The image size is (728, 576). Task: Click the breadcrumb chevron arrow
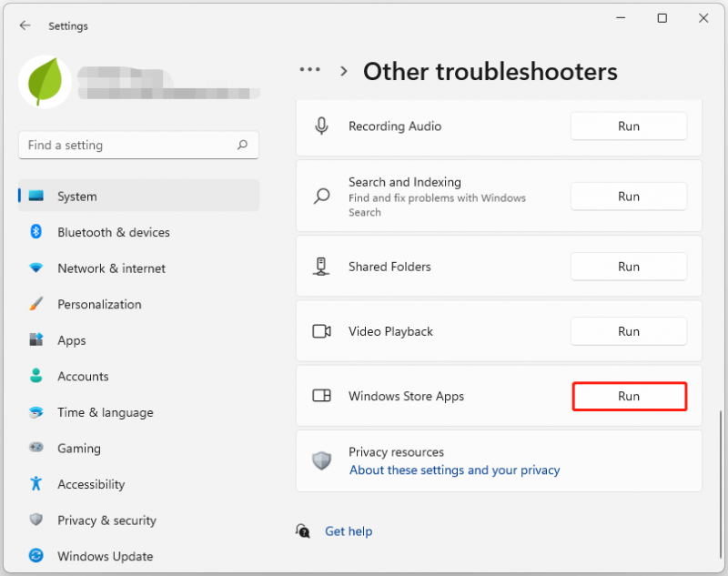[344, 71]
